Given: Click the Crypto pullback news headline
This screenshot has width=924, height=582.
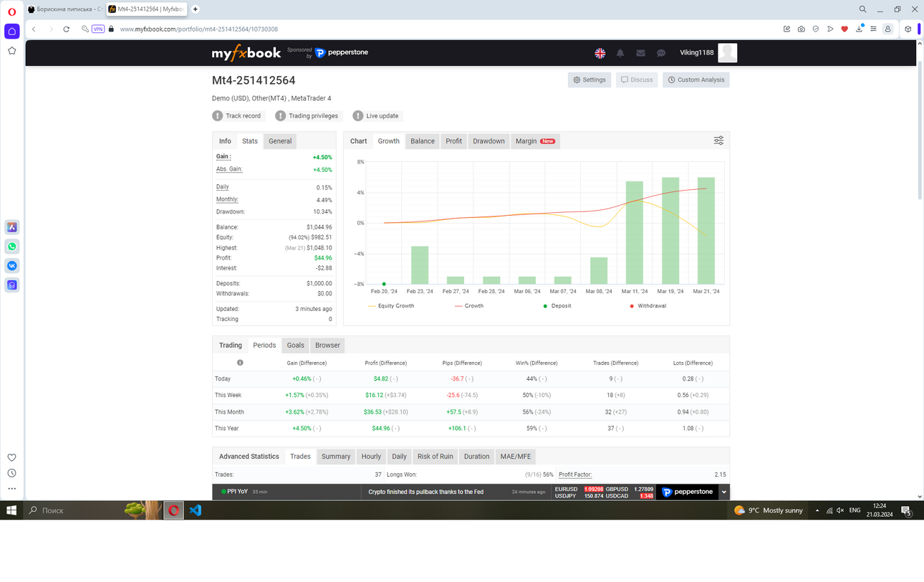Looking at the screenshot, I should coord(425,492).
